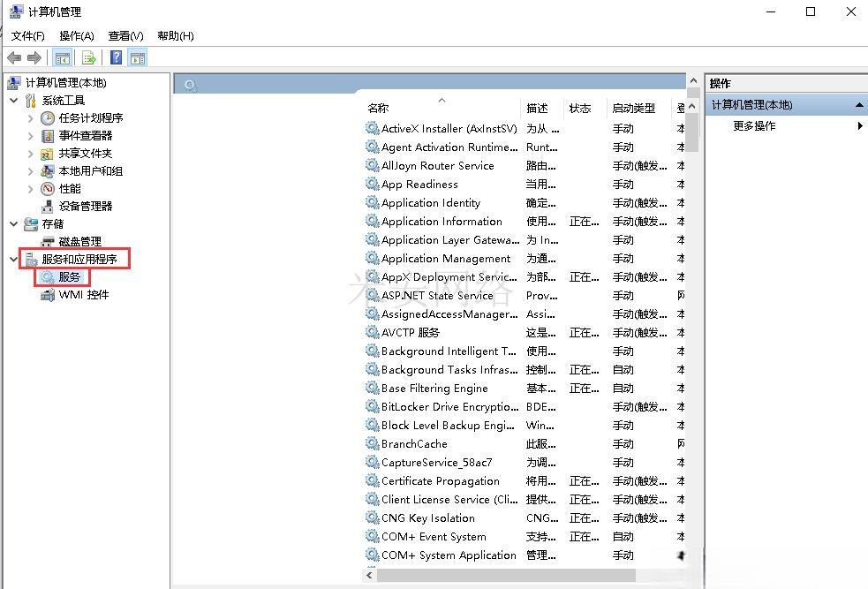Expand the 任务计划程序 node arrow
This screenshot has width=868, height=589.
click(30, 118)
